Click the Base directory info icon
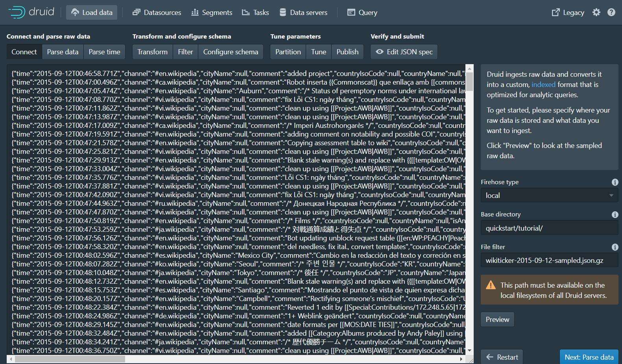 615,214
